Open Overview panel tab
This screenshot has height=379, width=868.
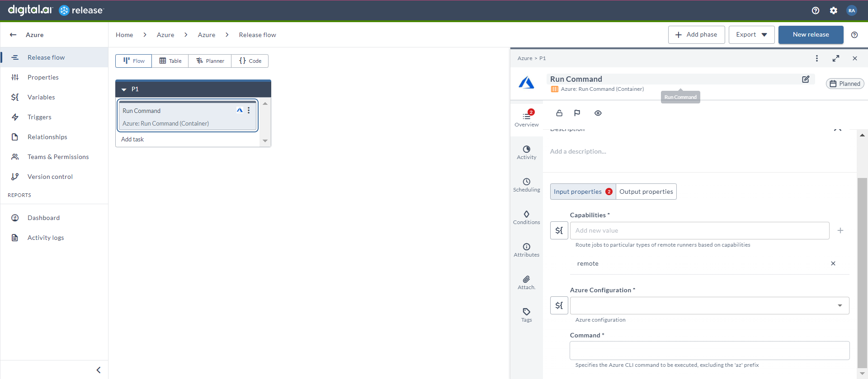(x=527, y=120)
